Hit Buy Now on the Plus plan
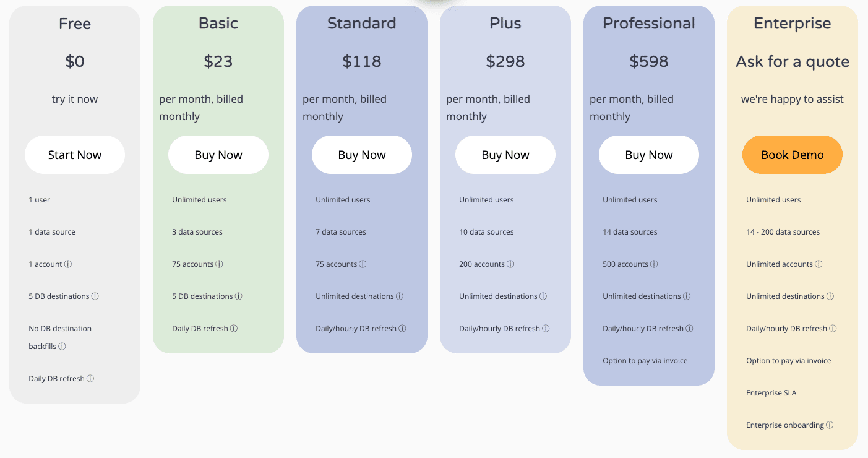This screenshot has height=458, width=868. (505, 155)
